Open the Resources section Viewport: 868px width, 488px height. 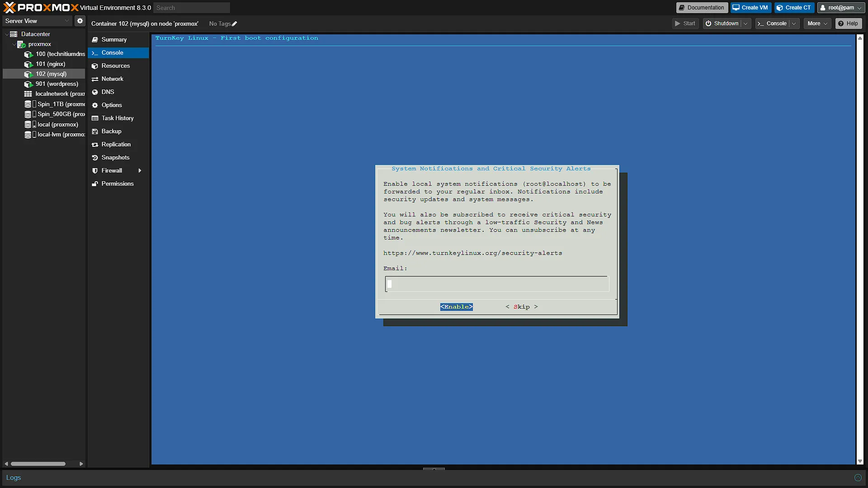click(x=118, y=66)
